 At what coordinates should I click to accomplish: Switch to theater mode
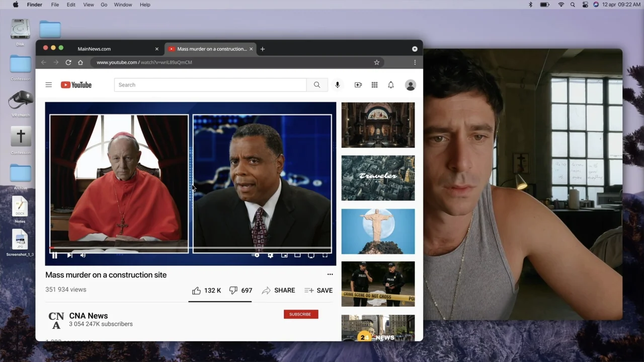(297, 255)
